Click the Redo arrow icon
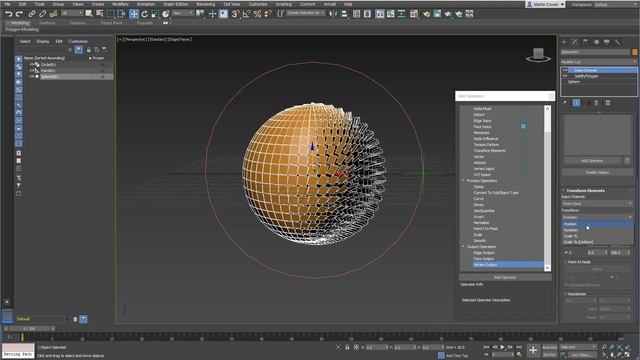This screenshot has height=360, width=640. click(19, 14)
